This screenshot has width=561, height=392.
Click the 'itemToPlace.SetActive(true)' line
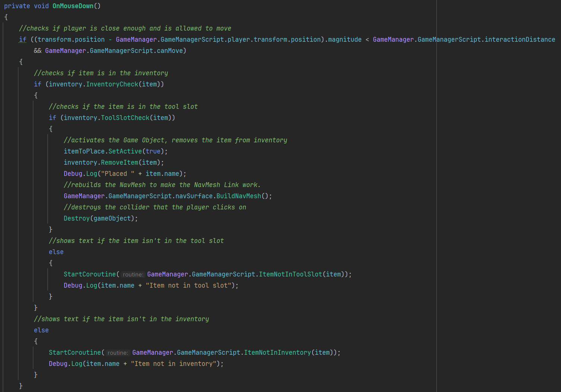click(116, 151)
